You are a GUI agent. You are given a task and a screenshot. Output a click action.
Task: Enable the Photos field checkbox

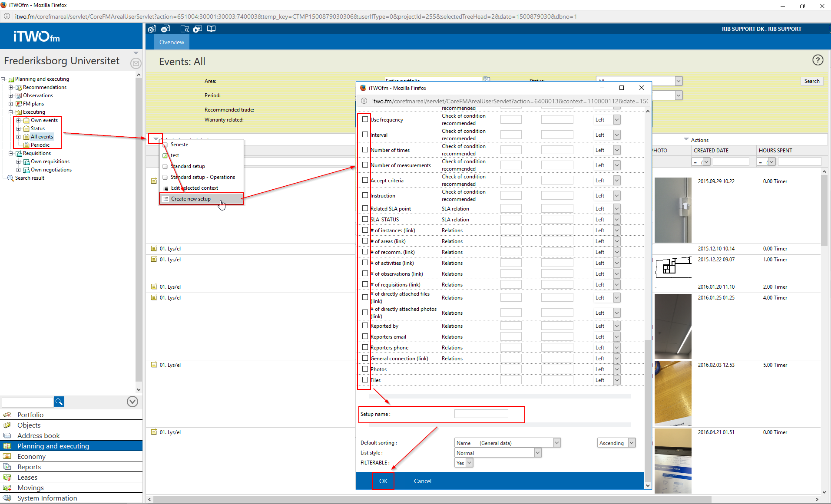(x=365, y=369)
